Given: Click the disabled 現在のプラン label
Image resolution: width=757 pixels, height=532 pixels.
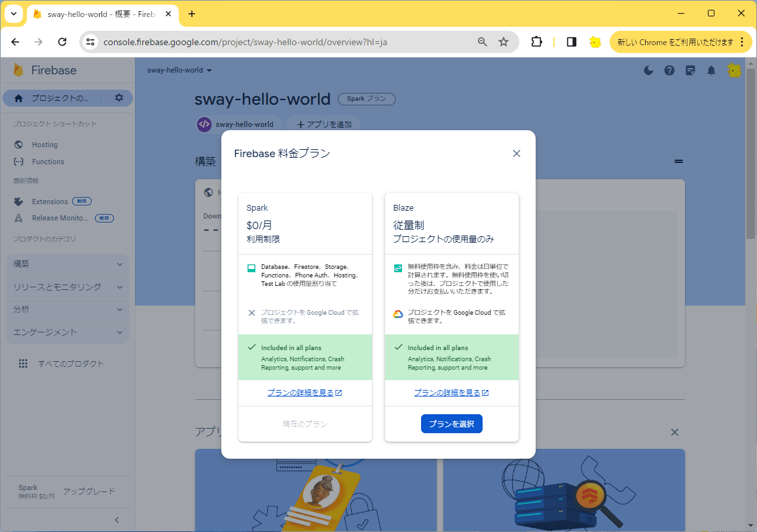Looking at the screenshot, I should 305,424.
